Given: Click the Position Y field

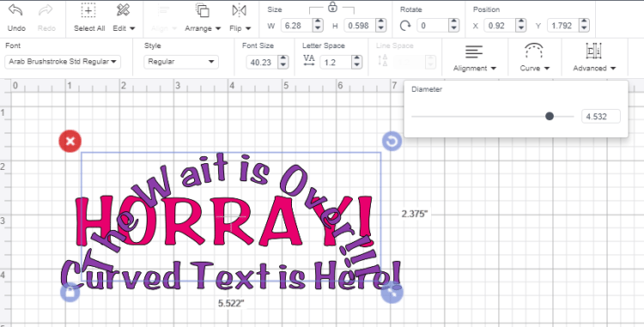Looking at the screenshot, I should [x=563, y=26].
